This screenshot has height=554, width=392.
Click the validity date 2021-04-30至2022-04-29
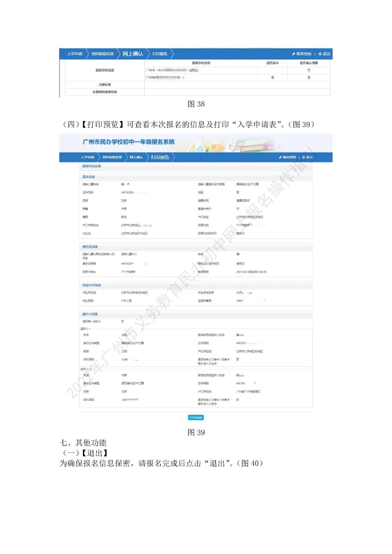tap(251, 272)
